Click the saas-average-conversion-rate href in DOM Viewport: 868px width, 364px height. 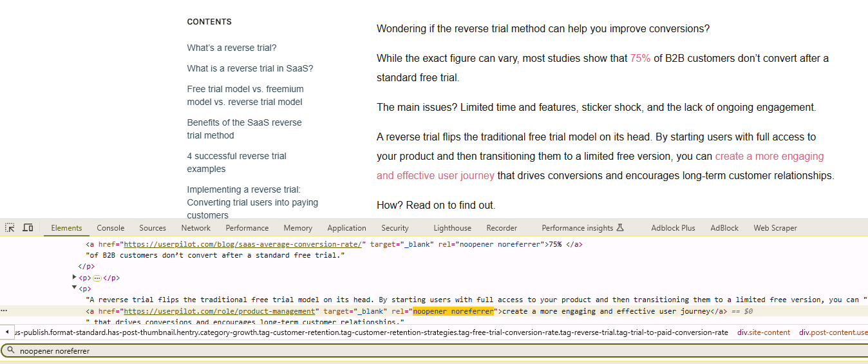point(244,245)
